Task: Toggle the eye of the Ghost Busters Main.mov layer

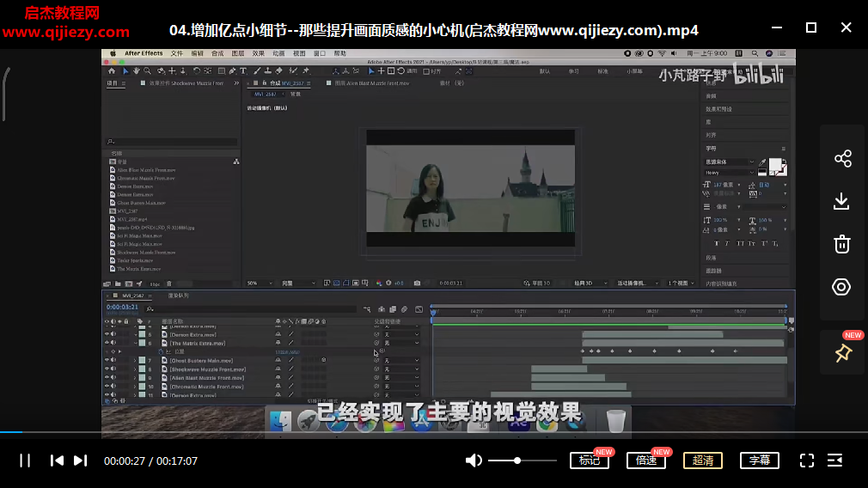Action: [107, 360]
